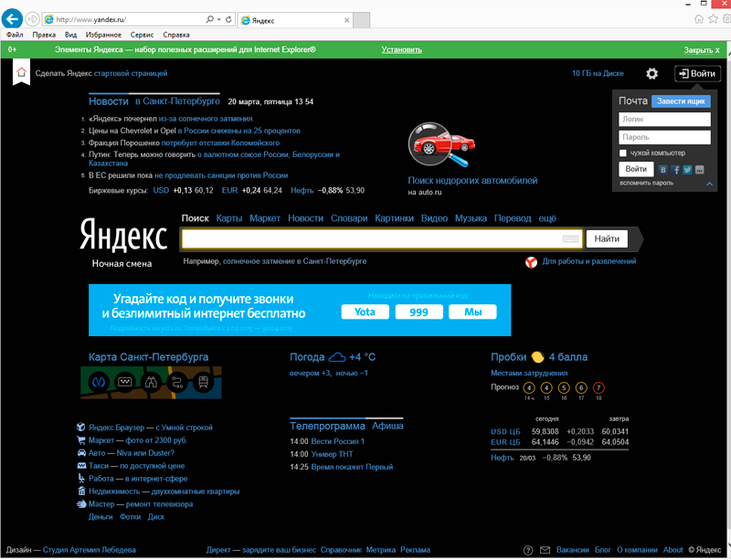Open the train schedule icon on map
This screenshot has width=731, height=560.
coord(203,383)
